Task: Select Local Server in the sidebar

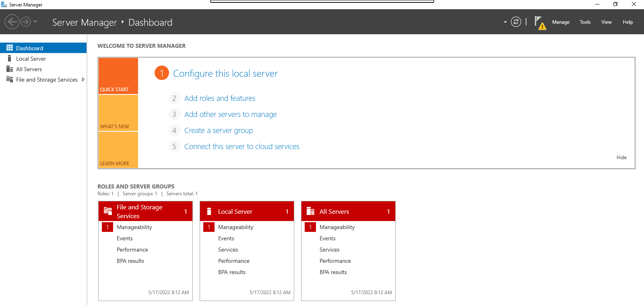Action: pos(43,58)
